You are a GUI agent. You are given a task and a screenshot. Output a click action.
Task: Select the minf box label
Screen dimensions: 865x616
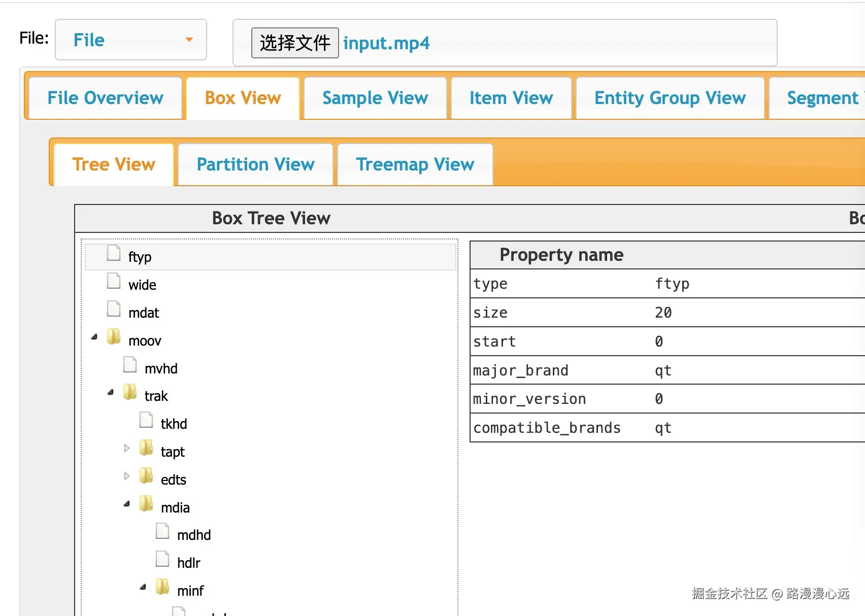[190, 591]
